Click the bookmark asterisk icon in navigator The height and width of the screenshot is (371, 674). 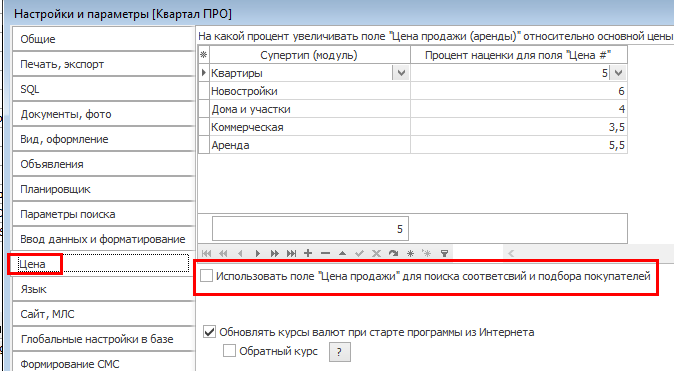click(410, 254)
